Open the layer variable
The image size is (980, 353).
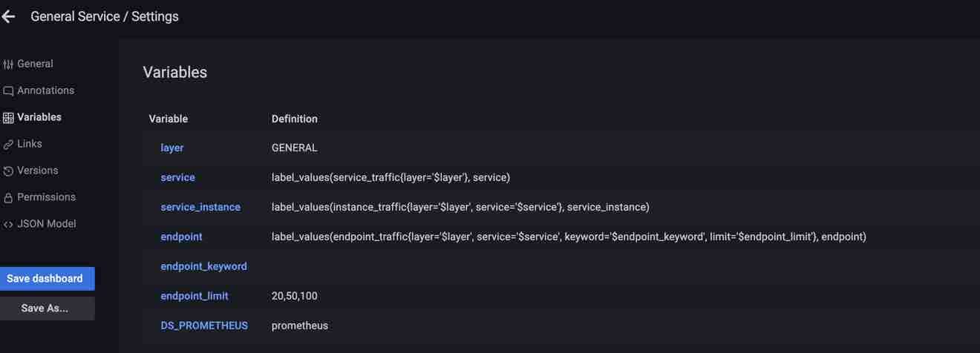[x=171, y=148]
